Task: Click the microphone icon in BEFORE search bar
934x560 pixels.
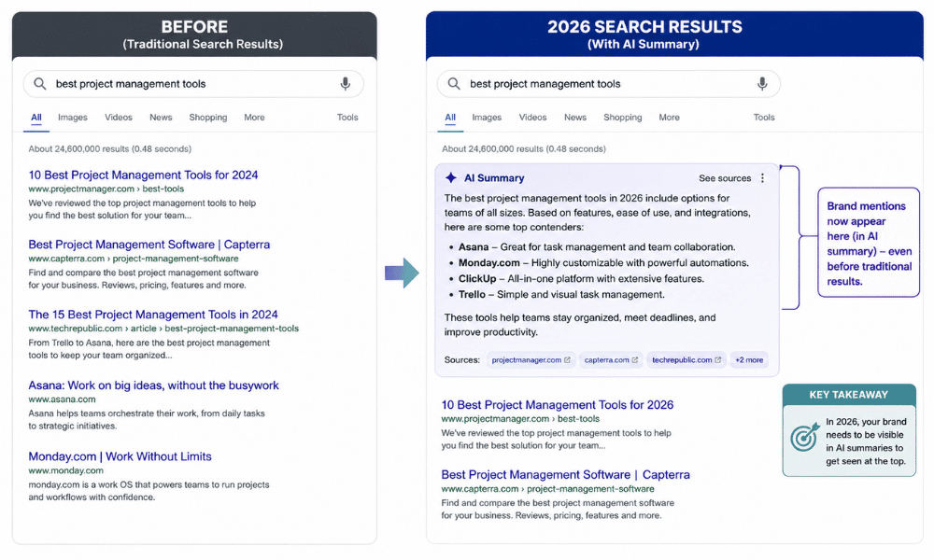Action: tap(345, 84)
